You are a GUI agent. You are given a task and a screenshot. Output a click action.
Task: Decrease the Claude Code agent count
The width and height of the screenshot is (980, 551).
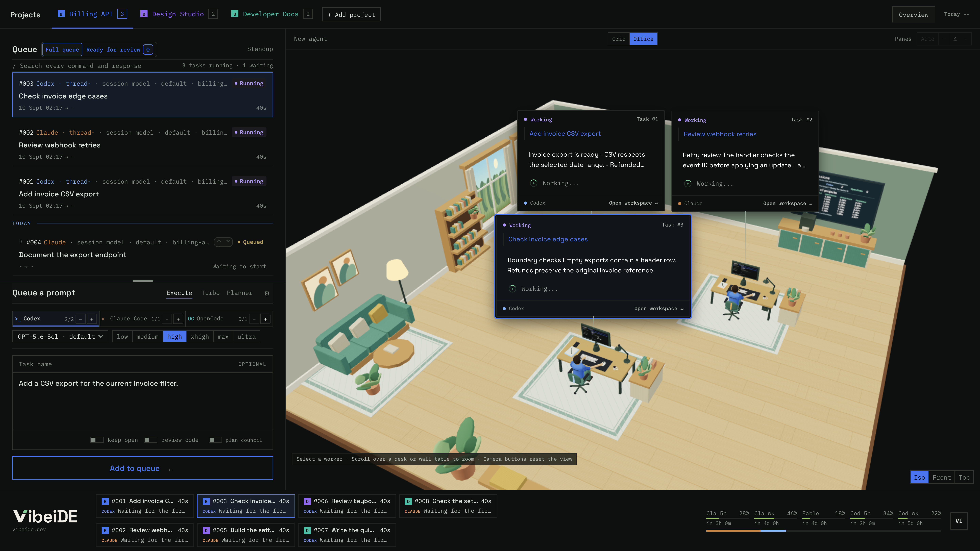167,319
